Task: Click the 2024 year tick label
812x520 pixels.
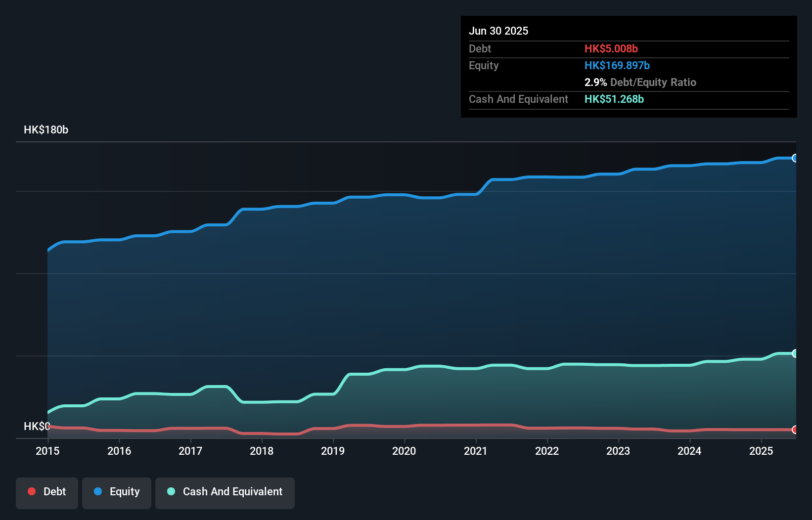Action: (x=689, y=451)
